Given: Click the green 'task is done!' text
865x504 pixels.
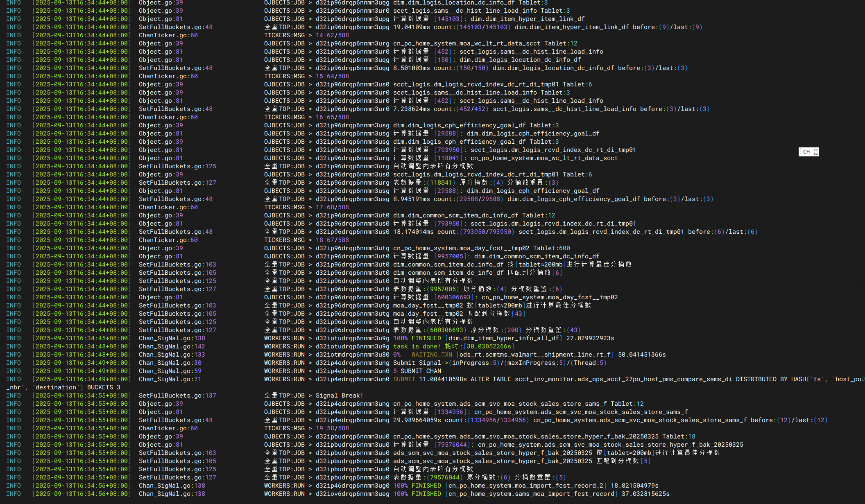Looking at the screenshot, I should coord(417,346).
